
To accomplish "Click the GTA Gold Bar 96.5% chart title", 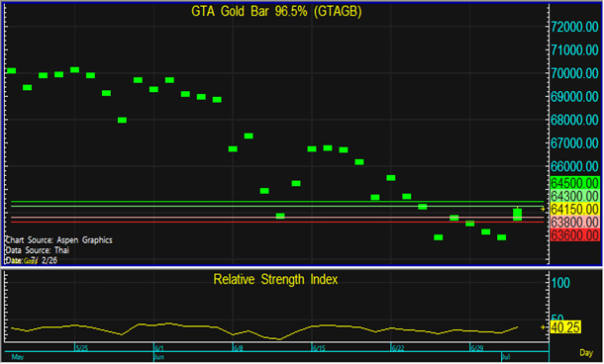I will click(276, 11).
